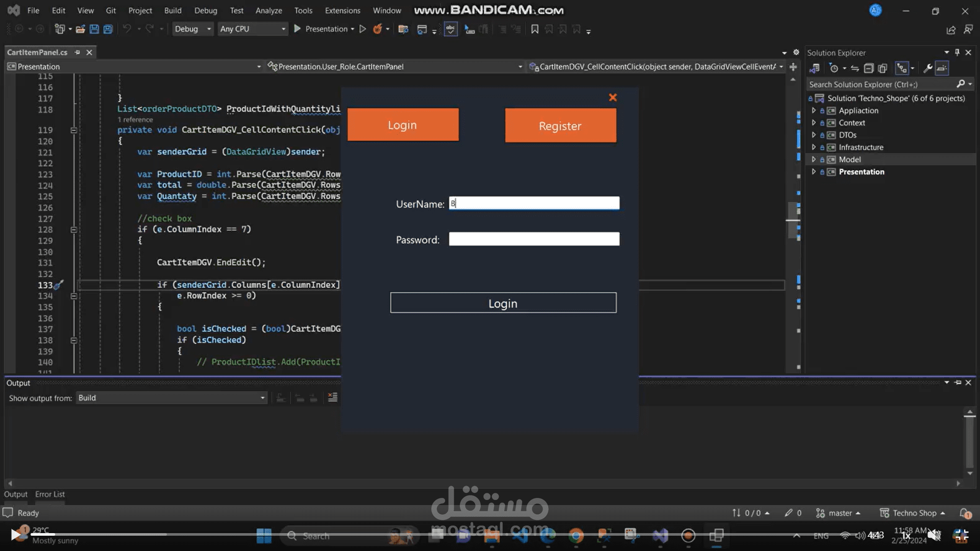This screenshot has height=551, width=980.
Task: Click the outlined Login submit button
Action: [503, 303]
